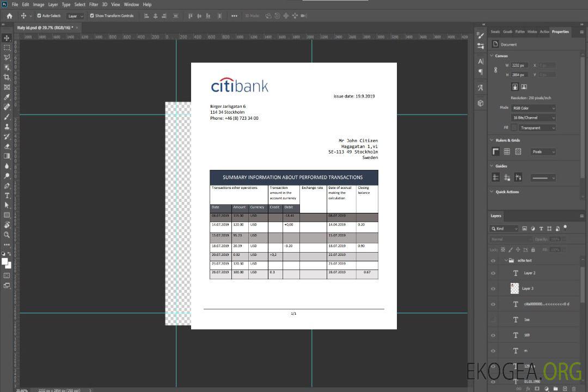Select the Move tool in the toolbar
The width and height of the screenshot is (588, 392).
coord(7,38)
